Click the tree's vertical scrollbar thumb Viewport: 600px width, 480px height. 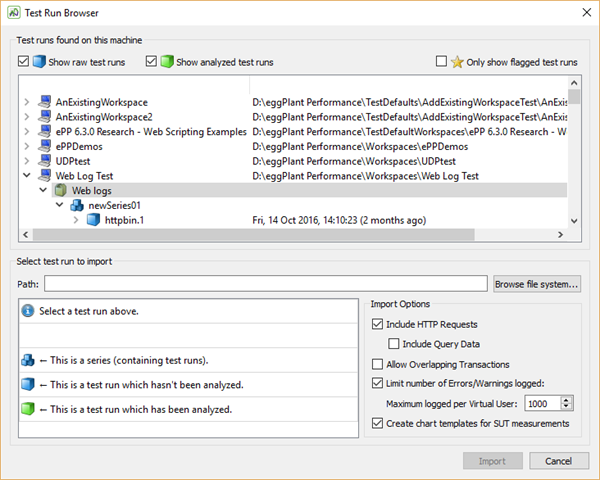[x=574, y=96]
